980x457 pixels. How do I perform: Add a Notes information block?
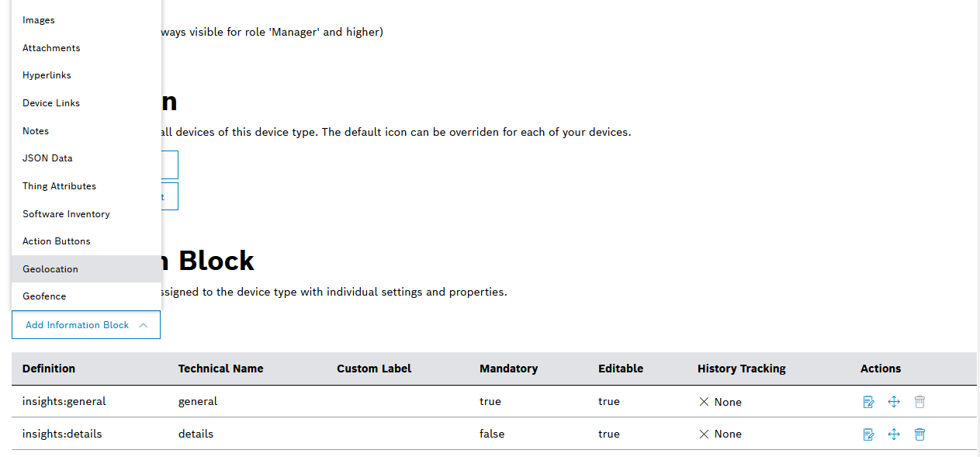(36, 131)
